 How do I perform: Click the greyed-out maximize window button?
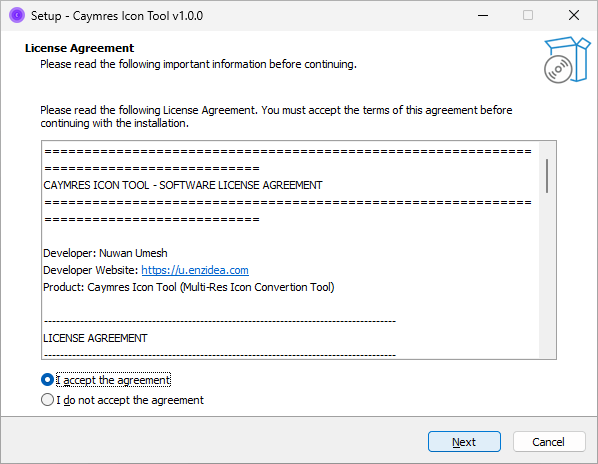[528, 15]
